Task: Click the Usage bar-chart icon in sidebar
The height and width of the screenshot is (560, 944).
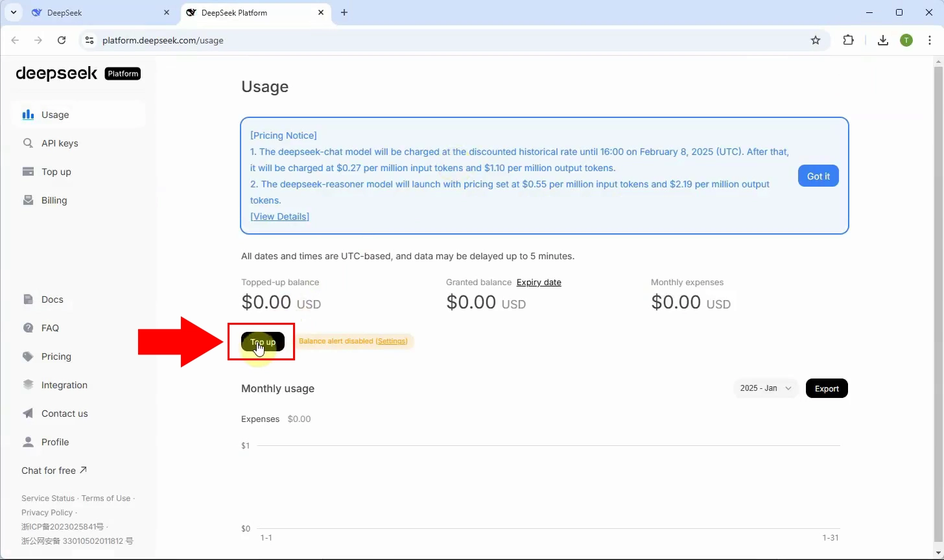Action: point(28,115)
